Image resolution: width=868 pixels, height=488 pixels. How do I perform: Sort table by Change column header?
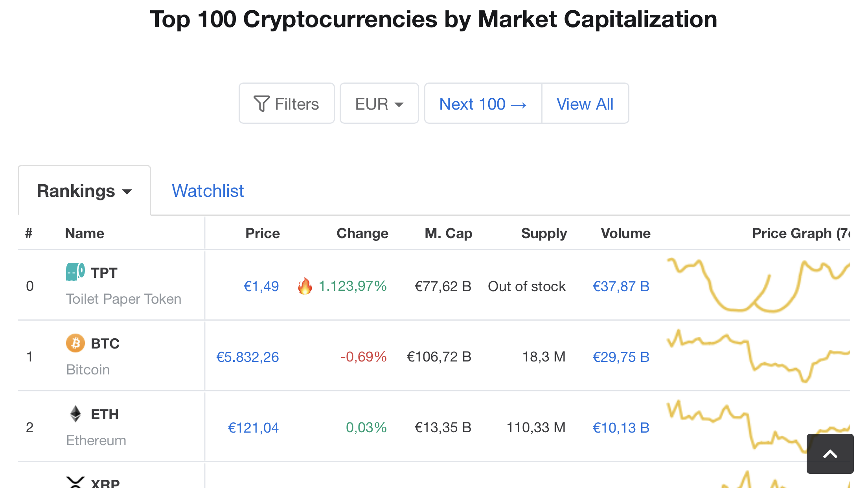[x=362, y=233]
